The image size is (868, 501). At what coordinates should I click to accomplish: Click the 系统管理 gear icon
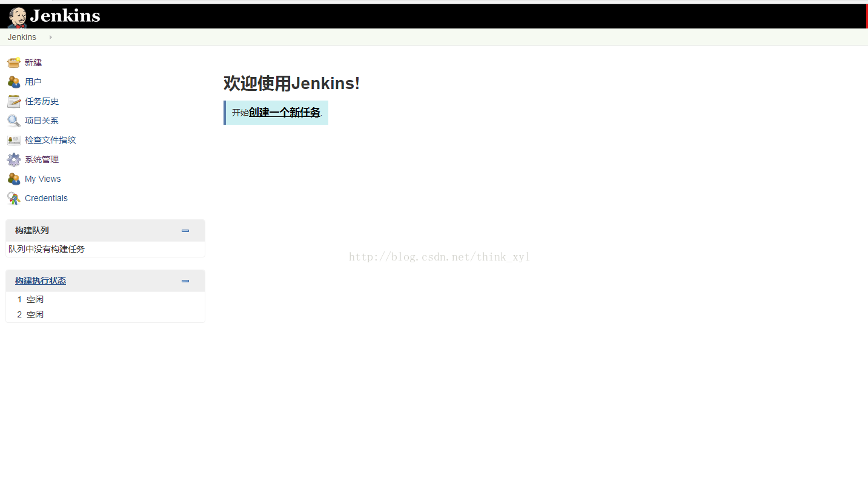(x=14, y=159)
